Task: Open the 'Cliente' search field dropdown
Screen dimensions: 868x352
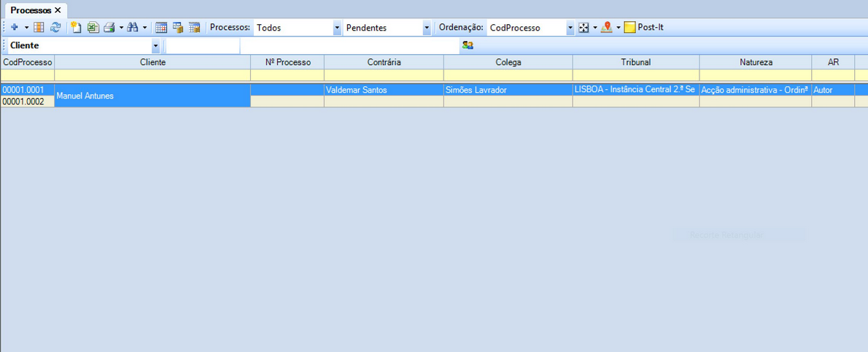Action: pyautogui.click(x=155, y=46)
